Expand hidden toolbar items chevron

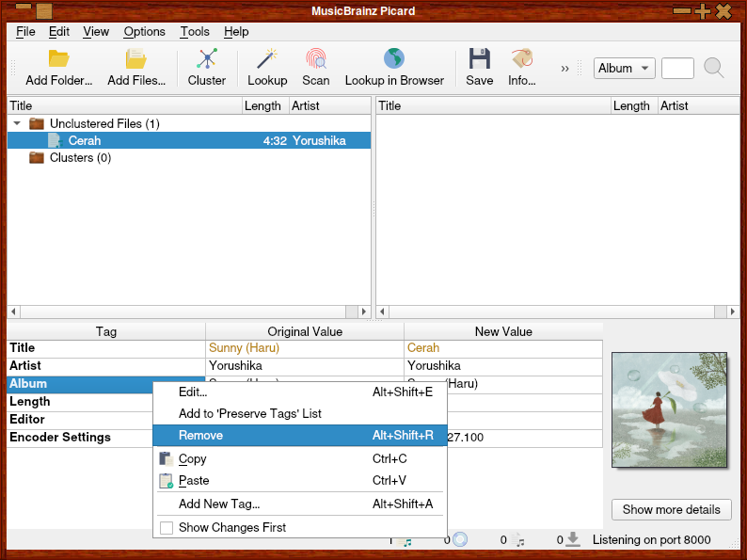click(x=564, y=68)
